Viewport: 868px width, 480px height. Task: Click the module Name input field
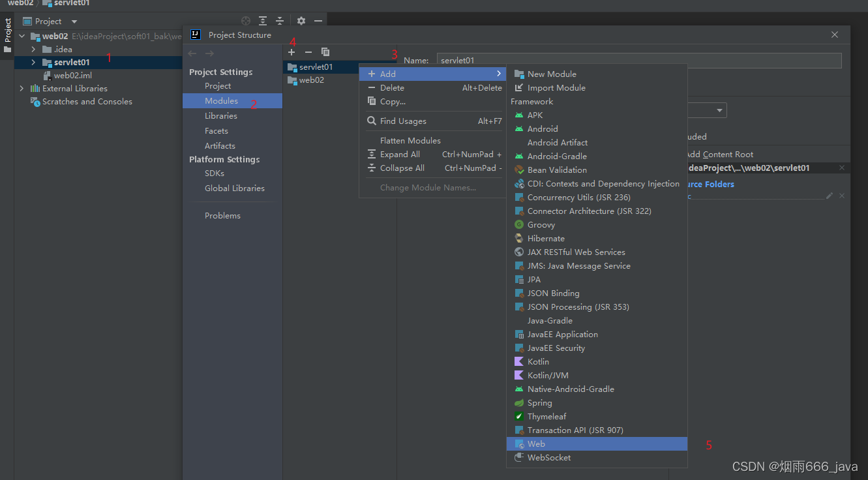[639, 60]
